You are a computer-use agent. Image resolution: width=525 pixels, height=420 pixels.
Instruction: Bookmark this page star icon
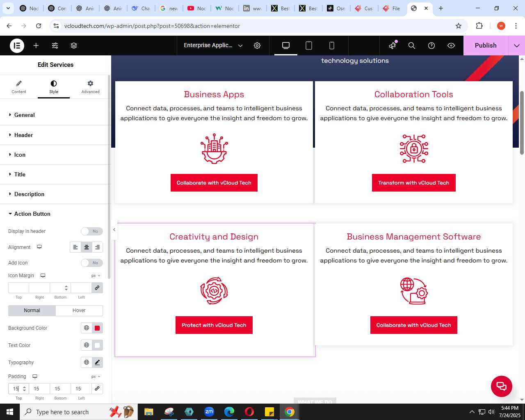click(x=459, y=26)
